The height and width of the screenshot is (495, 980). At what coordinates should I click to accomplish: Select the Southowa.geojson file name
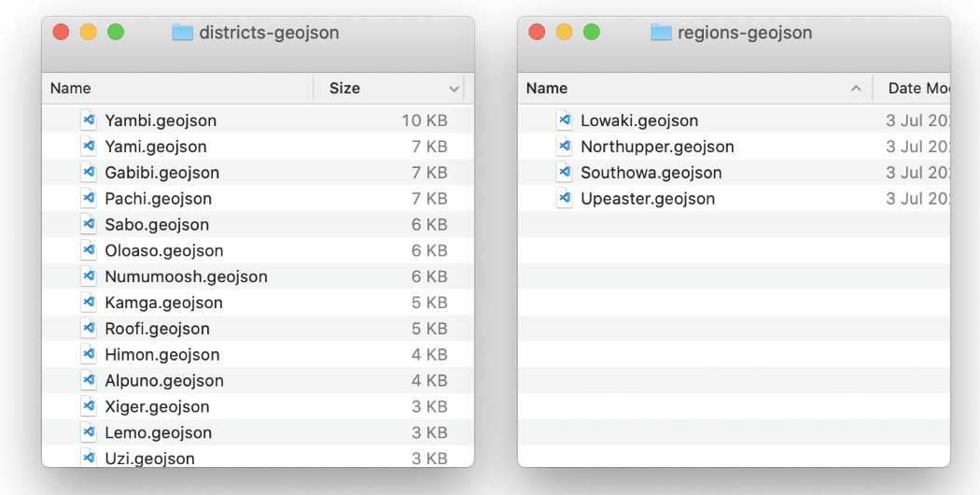coord(651,172)
